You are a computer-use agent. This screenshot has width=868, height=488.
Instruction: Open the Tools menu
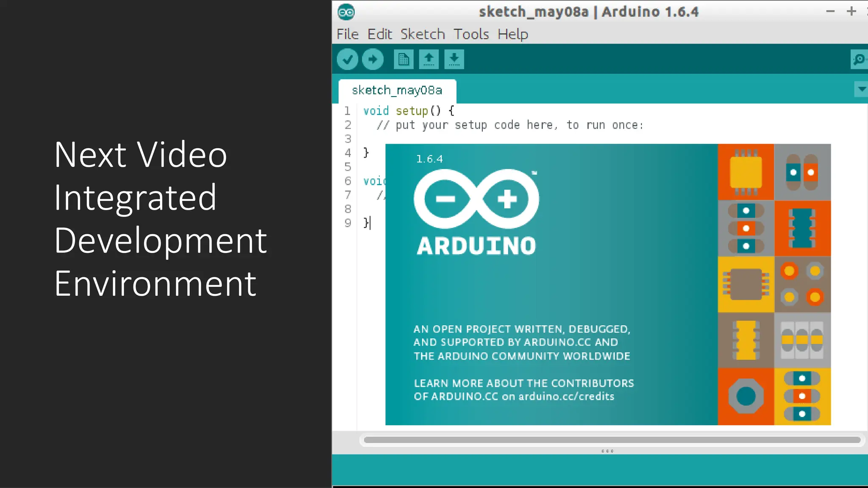(471, 34)
